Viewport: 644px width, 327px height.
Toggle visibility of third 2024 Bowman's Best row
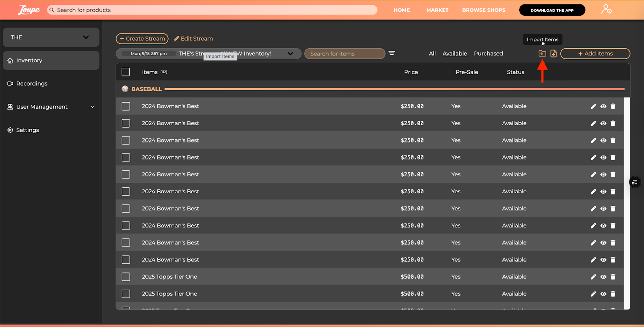click(603, 141)
